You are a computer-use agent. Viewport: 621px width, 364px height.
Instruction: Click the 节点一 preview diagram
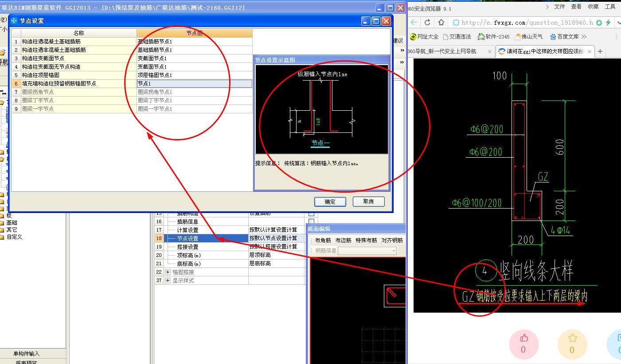321,109
